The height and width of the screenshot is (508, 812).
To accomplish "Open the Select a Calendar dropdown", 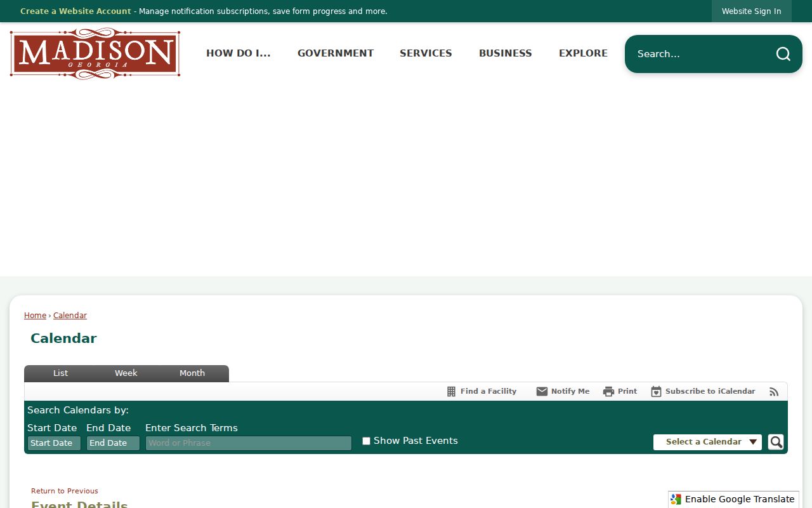I will [x=707, y=442].
